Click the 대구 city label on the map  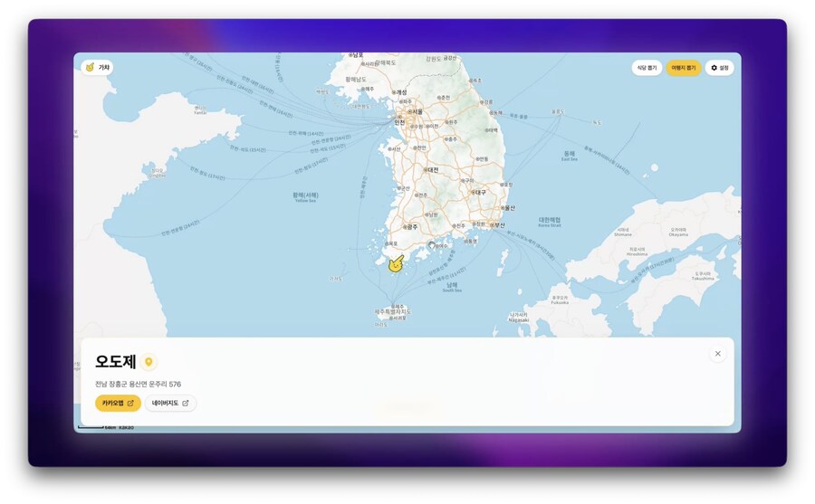[x=479, y=192]
